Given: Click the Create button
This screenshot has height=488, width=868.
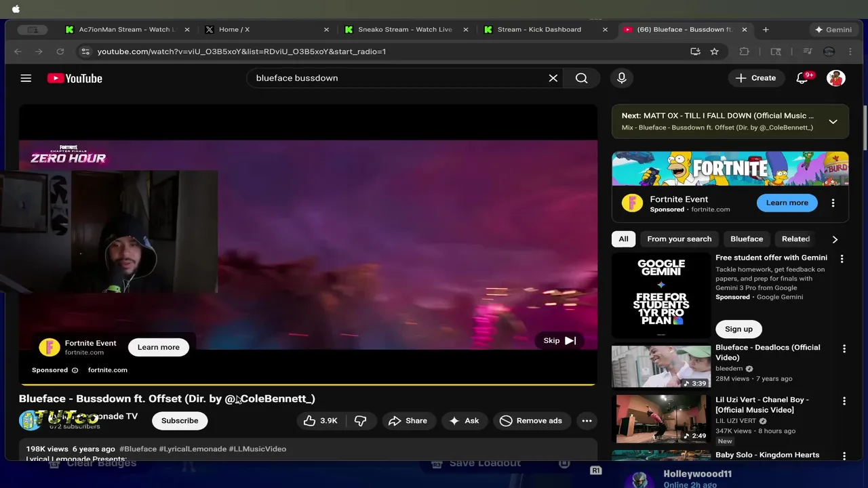Looking at the screenshot, I should pos(756,78).
